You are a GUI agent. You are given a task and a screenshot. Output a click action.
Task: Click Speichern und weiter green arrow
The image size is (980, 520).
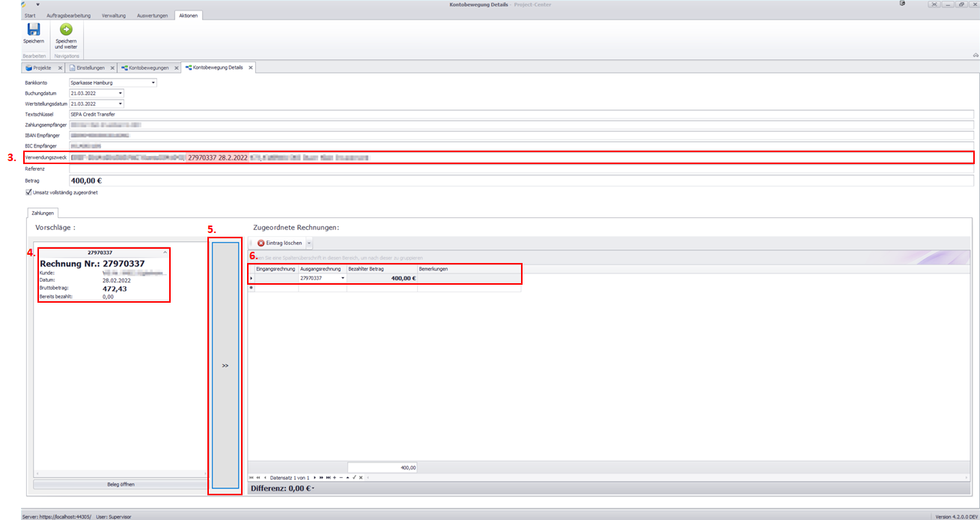pyautogui.click(x=66, y=30)
